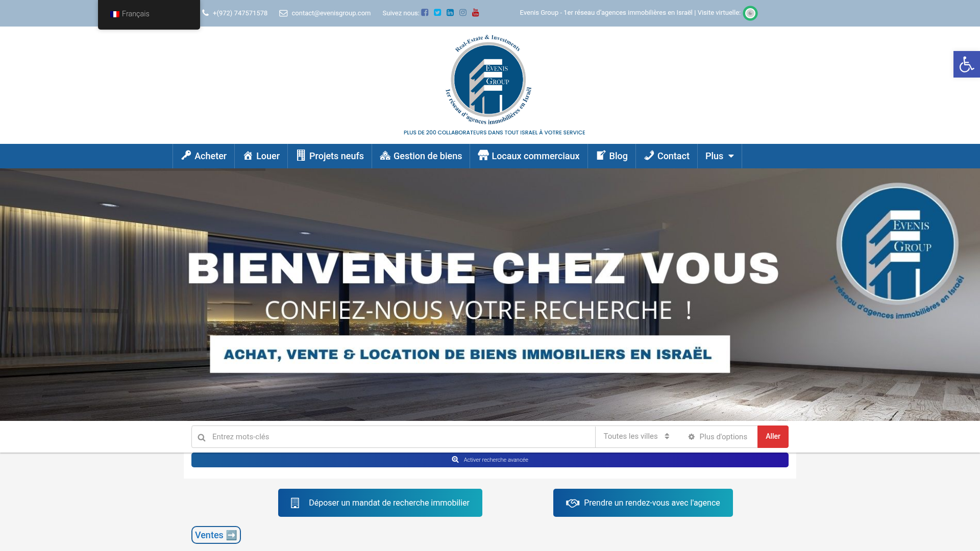Open the Français language selector
980x551 pixels.
coord(149,14)
